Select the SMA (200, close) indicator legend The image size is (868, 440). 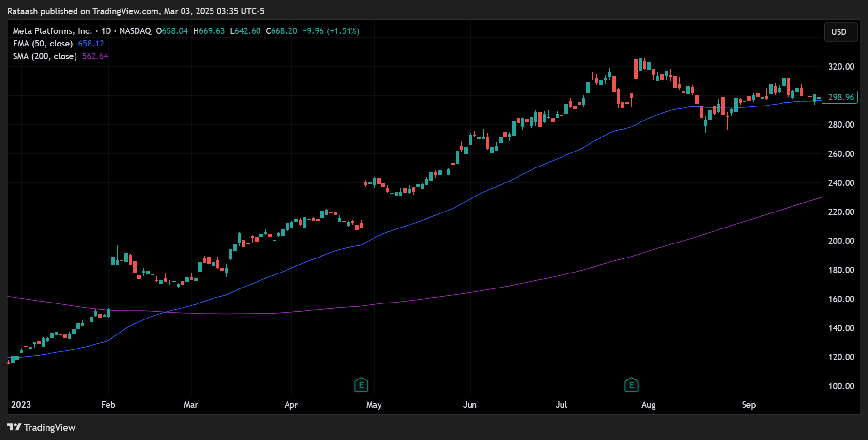pos(45,56)
